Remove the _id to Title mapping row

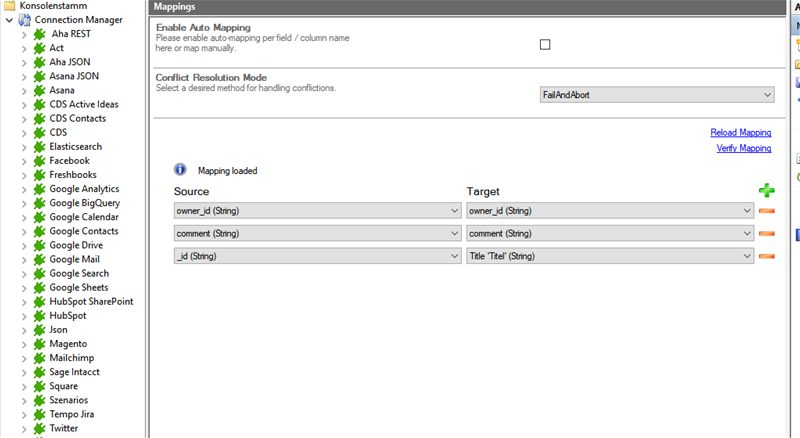coord(766,257)
